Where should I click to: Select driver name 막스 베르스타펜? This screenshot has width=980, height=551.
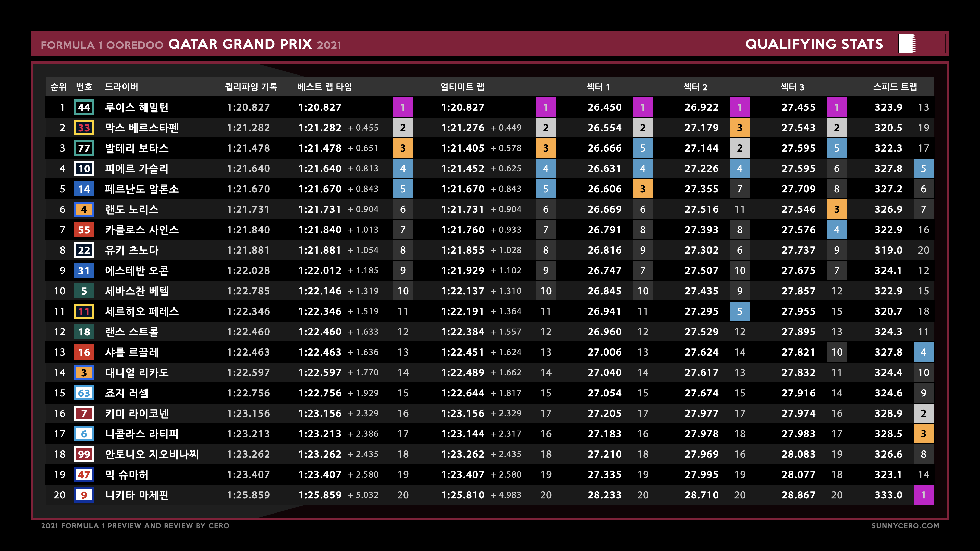point(142,128)
